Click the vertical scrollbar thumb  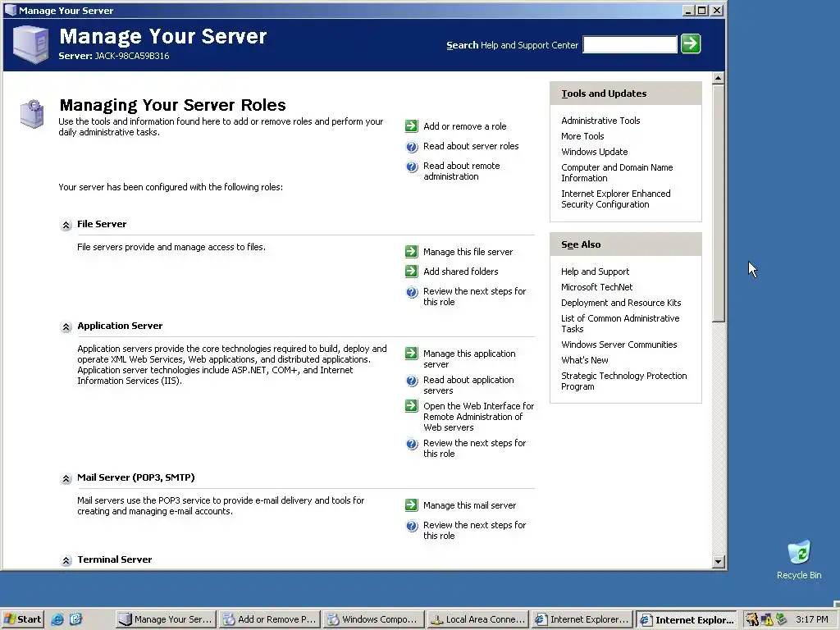719,203
